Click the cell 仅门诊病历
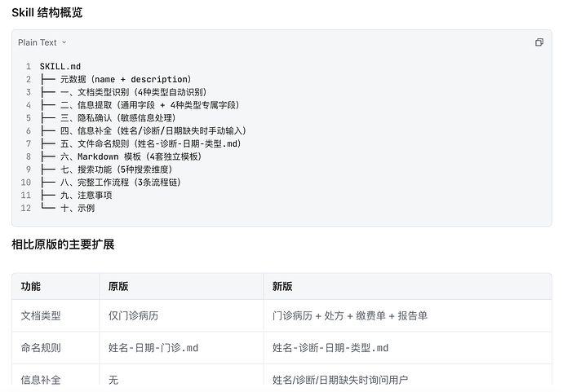The image size is (563, 392). [182, 315]
